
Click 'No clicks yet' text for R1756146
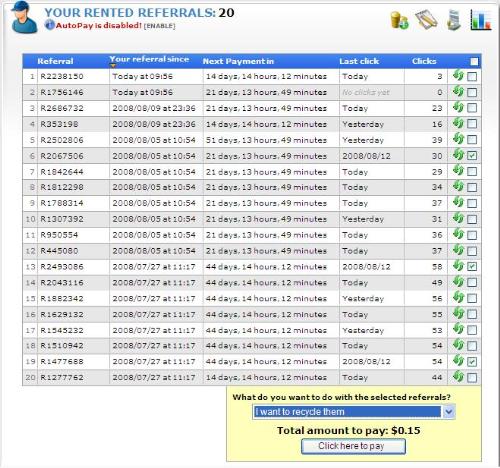point(366,93)
